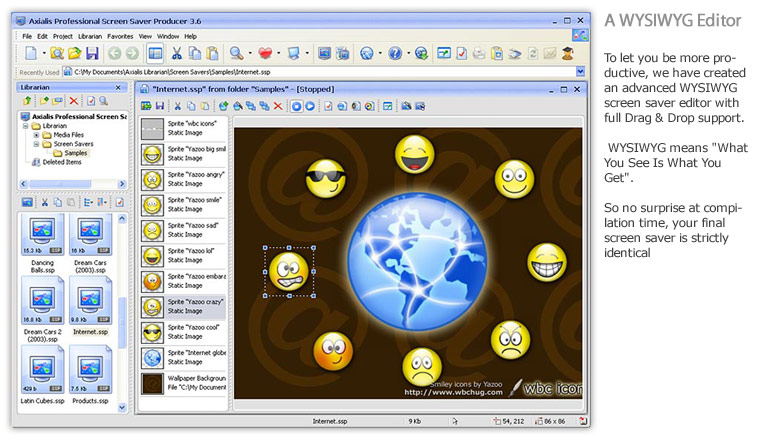Image resolution: width=760 pixels, height=440 pixels.
Task: Close the Librarian panel
Action: 118,87
